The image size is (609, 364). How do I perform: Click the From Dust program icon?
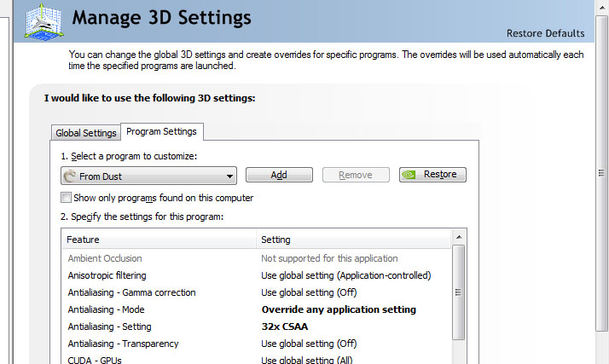click(70, 176)
